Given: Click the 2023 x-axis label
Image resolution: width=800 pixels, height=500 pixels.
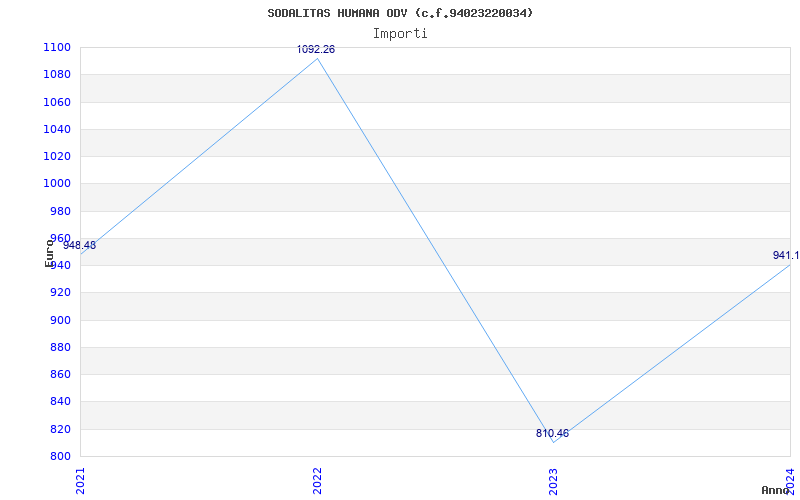Looking at the screenshot, I should (554, 481).
